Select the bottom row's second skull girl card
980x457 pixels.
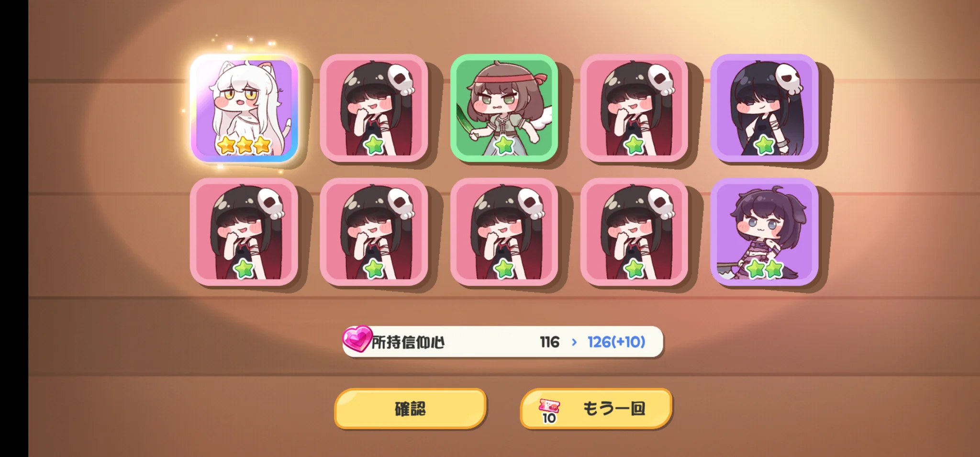pos(374,232)
